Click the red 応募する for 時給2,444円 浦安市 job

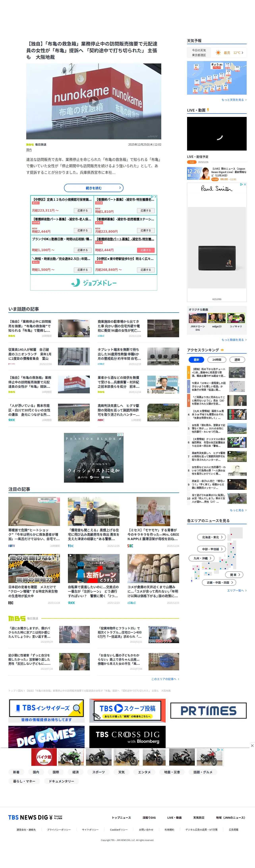point(146,250)
